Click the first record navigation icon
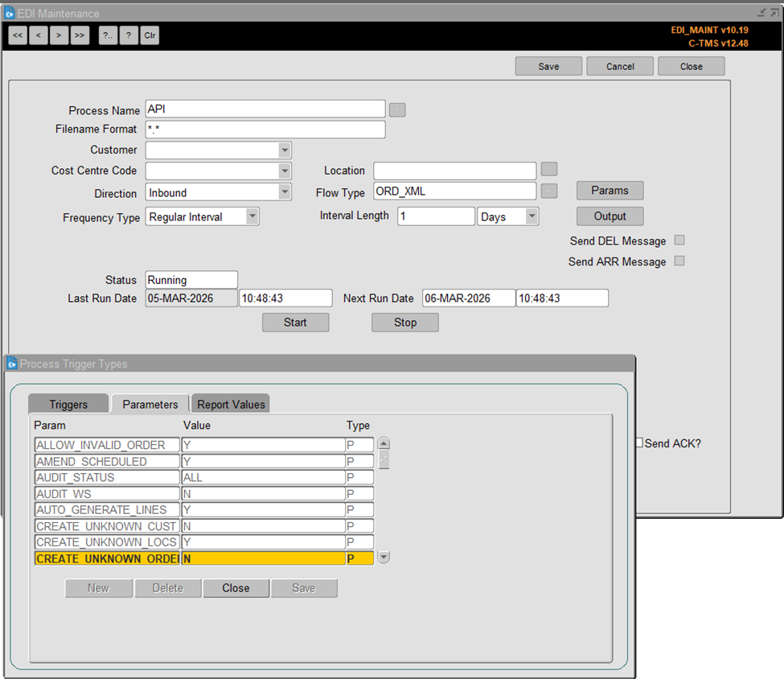784x679 pixels. click(17, 35)
